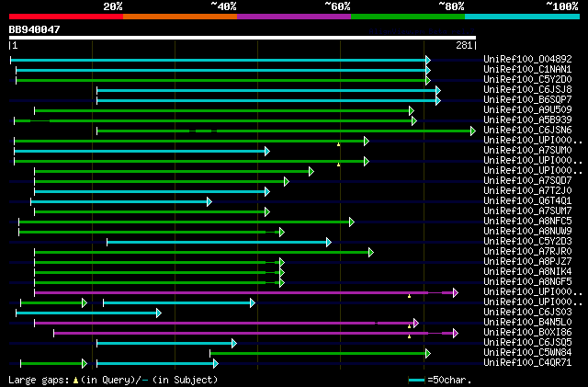Click the 281 query end position label
The image size is (588, 387).
tap(464, 45)
